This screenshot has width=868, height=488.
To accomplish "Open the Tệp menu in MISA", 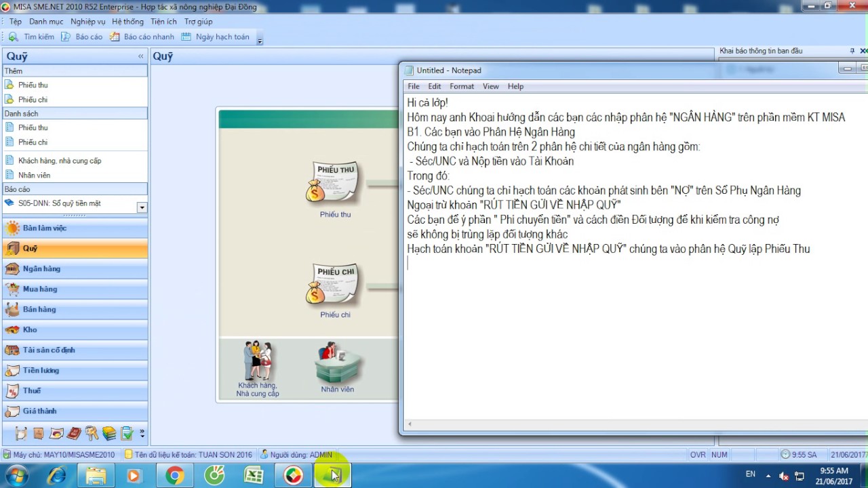I will 16,22.
